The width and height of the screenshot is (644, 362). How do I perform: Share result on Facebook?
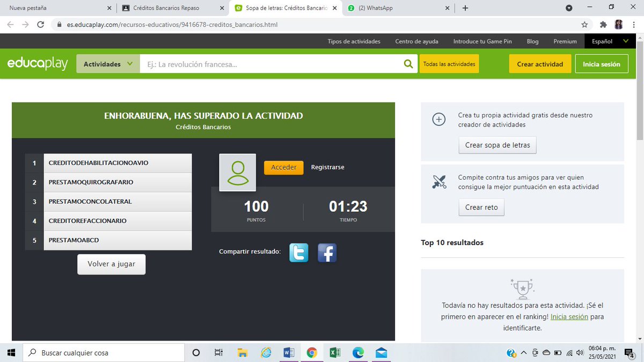(327, 253)
